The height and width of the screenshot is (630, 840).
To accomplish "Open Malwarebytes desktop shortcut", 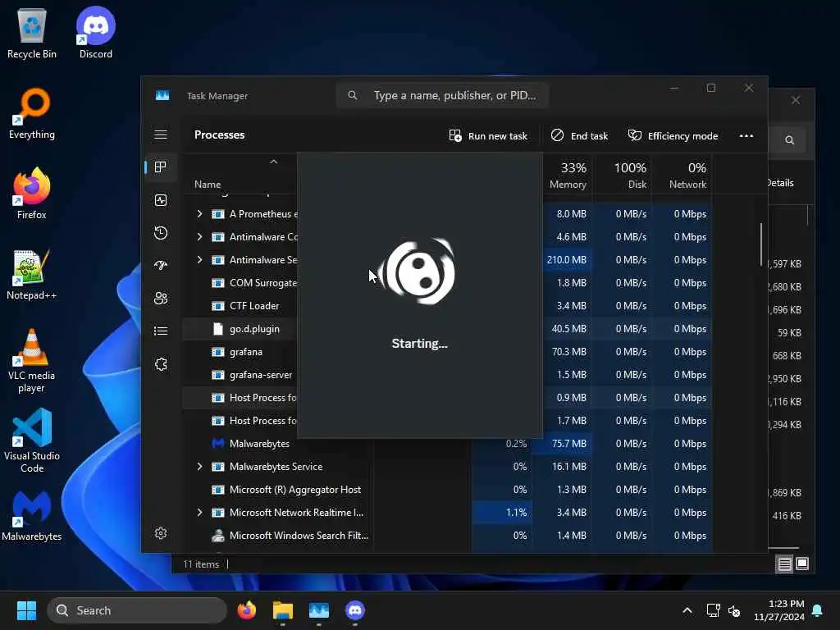I will click(32, 515).
